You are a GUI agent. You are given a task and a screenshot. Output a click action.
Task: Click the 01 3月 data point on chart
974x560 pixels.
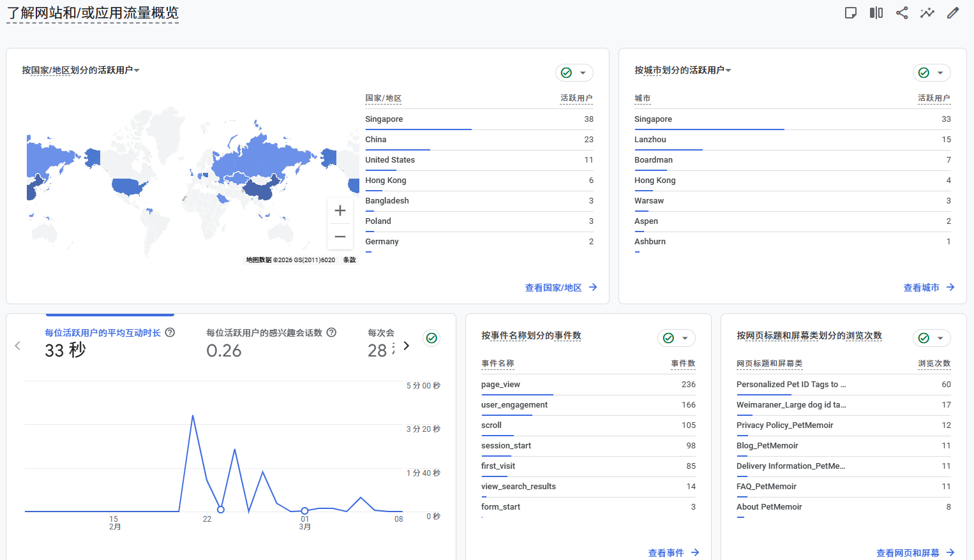click(305, 511)
